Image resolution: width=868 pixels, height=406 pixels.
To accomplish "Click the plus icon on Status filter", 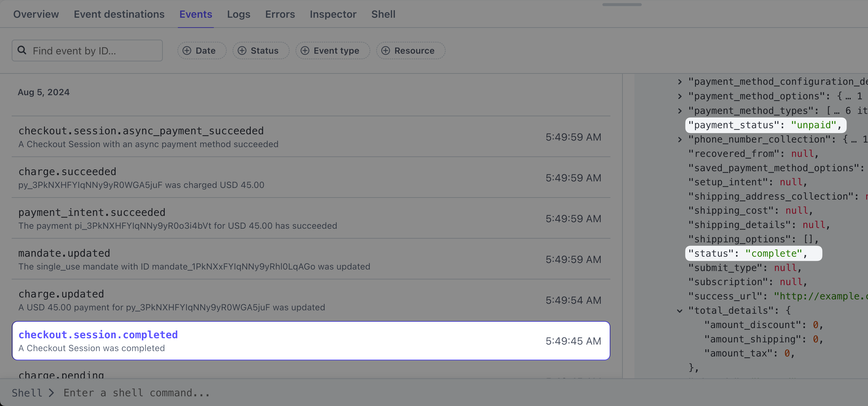I will (x=242, y=51).
